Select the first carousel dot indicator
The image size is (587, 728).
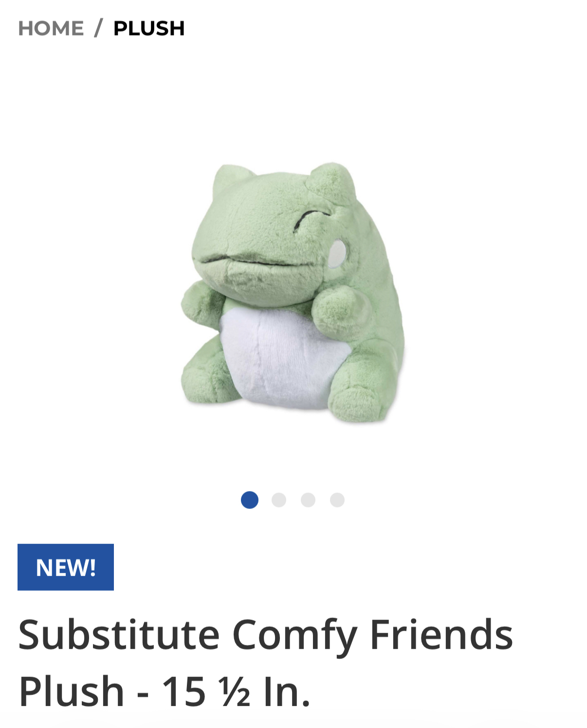point(250,500)
